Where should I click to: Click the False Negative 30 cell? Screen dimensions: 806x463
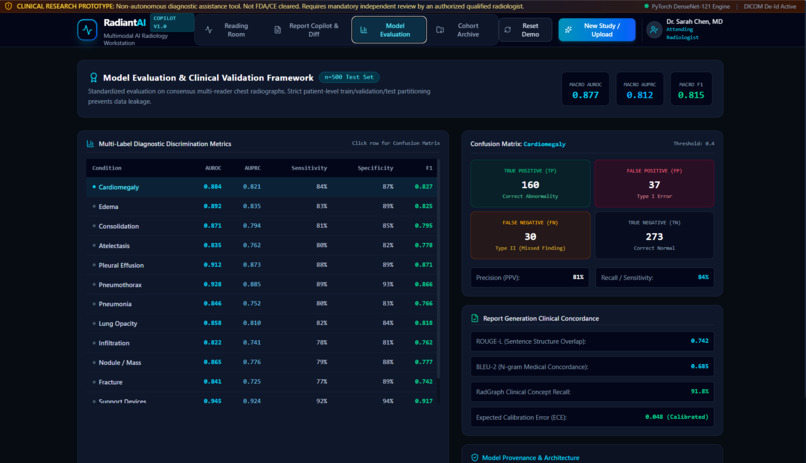point(530,235)
